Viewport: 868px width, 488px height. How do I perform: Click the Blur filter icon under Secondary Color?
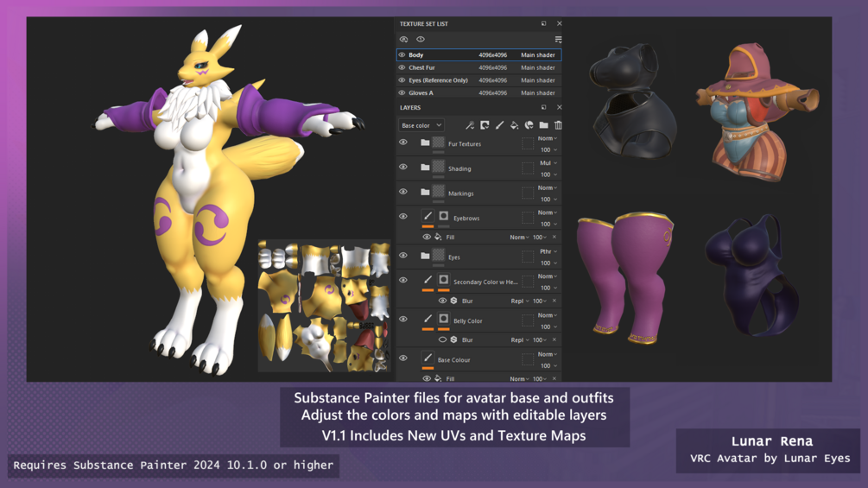coord(454,301)
